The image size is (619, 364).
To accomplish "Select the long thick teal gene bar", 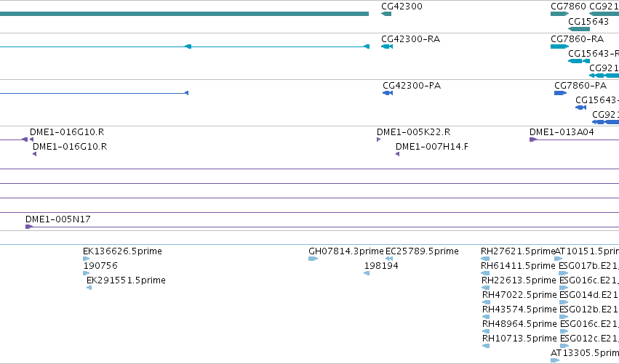I will tap(184, 14).
